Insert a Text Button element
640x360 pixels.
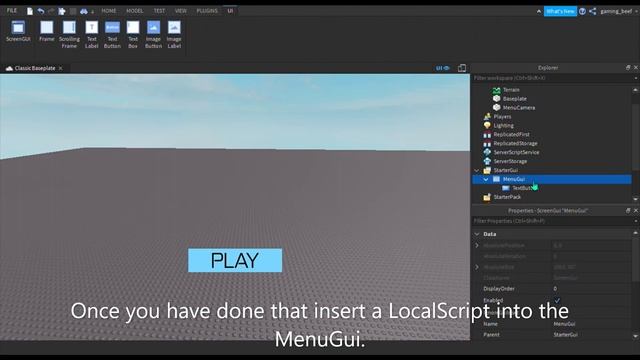pos(112,35)
